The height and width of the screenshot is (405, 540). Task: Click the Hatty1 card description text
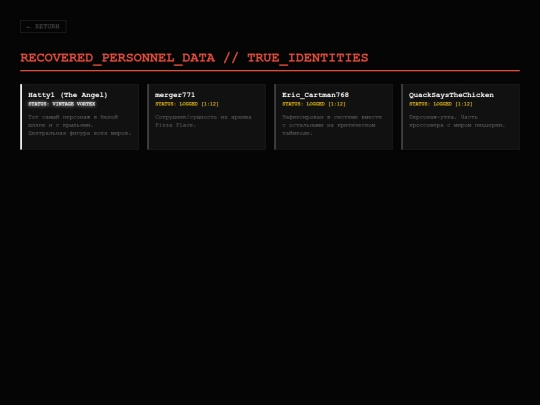80,125
